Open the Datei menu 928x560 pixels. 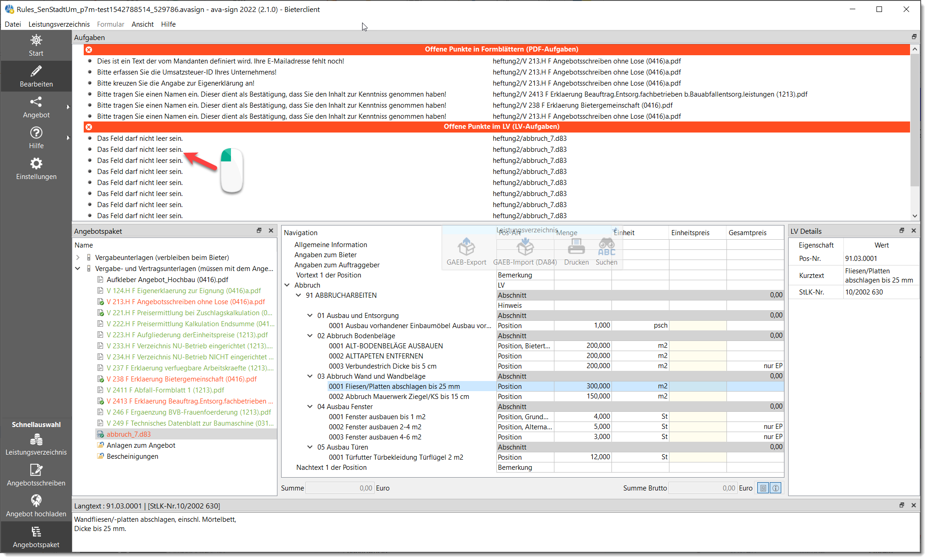tap(13, 24)
